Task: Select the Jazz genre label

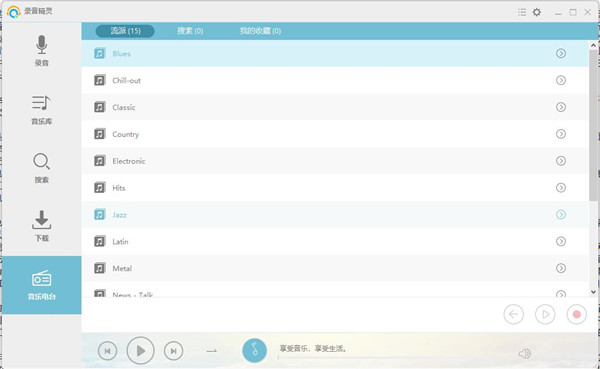Action: point(119,215)
